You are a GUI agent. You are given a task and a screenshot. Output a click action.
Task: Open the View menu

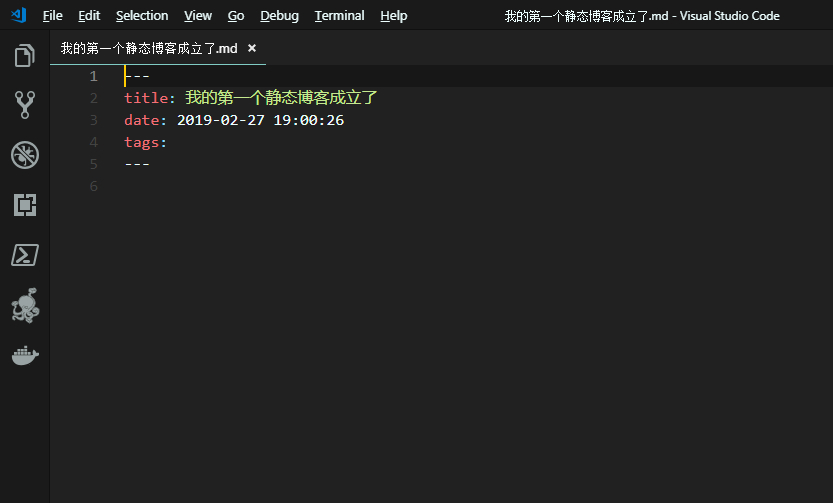[198, 16]
